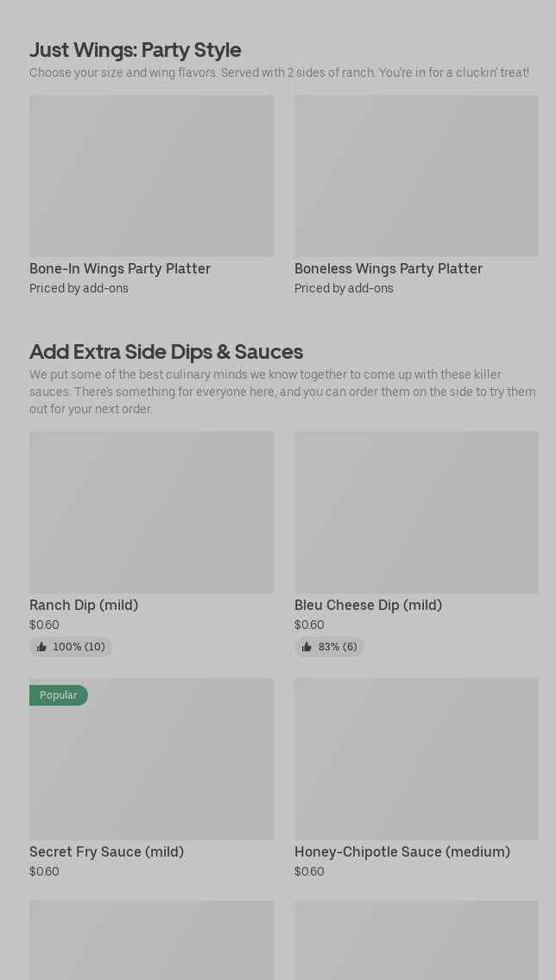Click the 100% (10) rating text
This screenshot has width=556, height=980.
pos(79,647)
